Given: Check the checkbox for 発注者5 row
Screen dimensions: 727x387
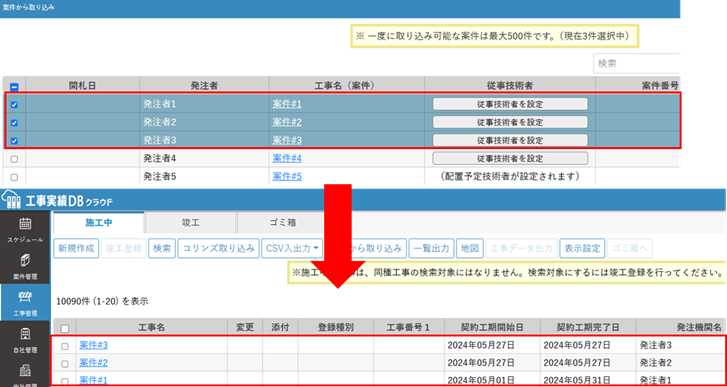Looking at the screenshot, I should point(14,177).
